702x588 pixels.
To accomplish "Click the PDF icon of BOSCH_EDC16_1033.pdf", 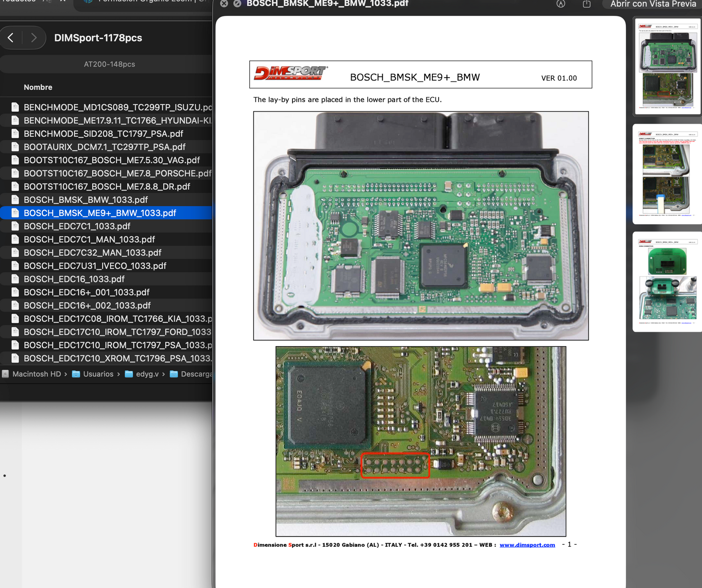I will (15, 279).
